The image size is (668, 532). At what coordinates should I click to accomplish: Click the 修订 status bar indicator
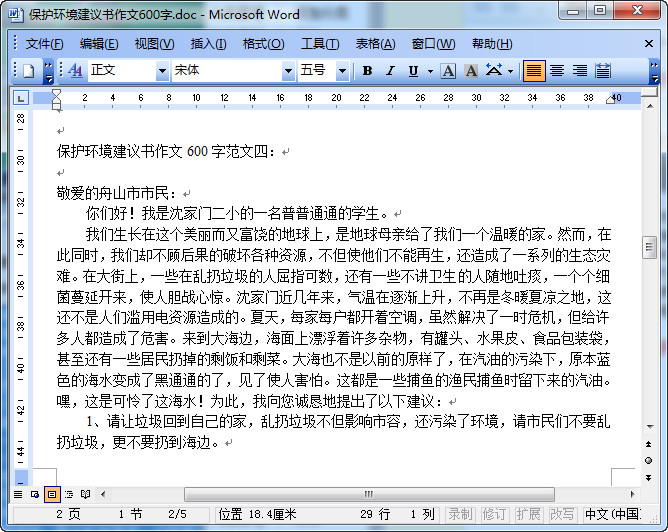click(494, 514)
